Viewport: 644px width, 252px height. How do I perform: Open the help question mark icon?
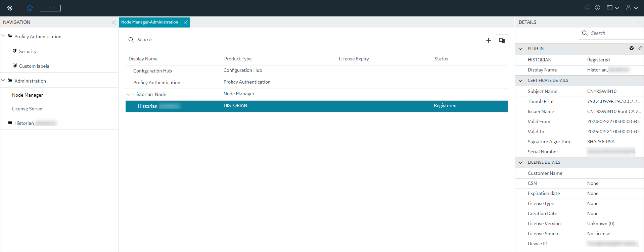[x=598, y=7]
